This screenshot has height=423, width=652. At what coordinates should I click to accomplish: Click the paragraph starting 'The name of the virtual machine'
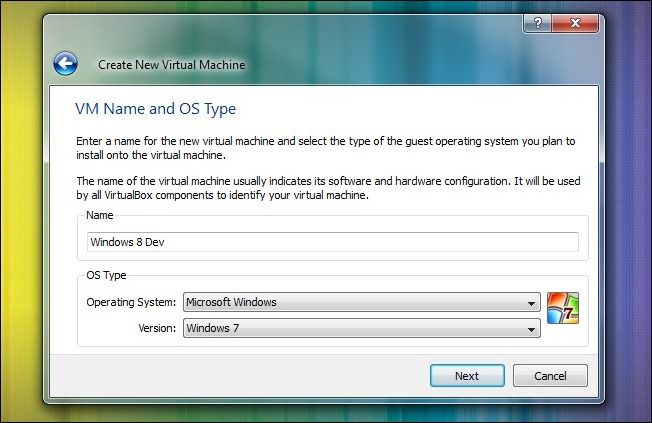[x=328, y=188]
